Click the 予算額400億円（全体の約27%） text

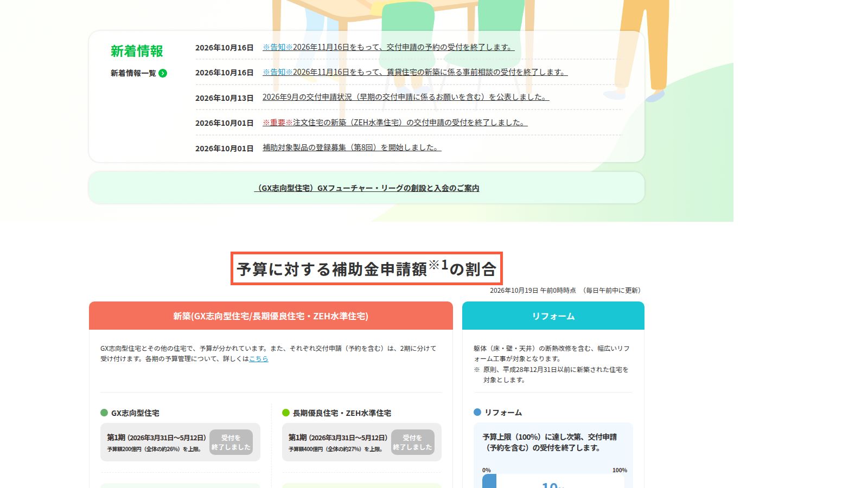(336, 449)
